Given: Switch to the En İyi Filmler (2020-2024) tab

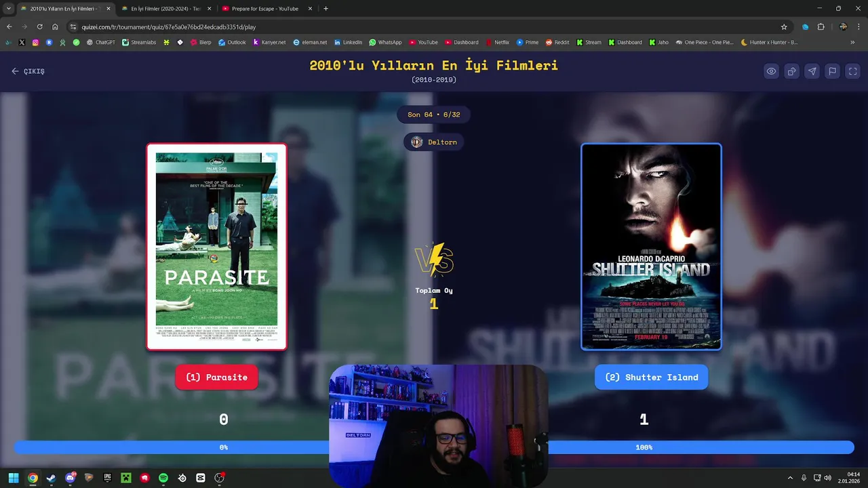Looking at the screenshot, I should (165, 9).
